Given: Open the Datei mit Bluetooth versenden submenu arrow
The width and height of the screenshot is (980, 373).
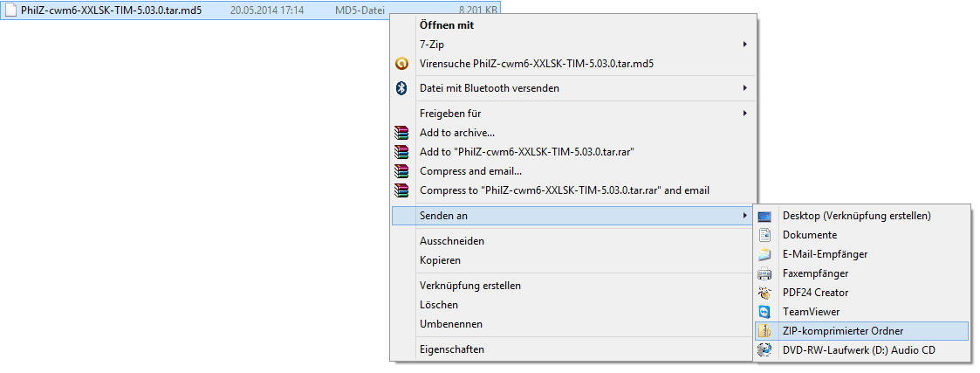Looking at the screenshot, I should (x=744, y=88).
